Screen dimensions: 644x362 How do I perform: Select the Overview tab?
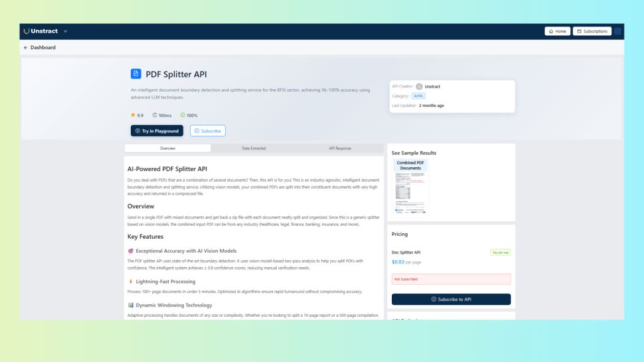click(x=167, y=148)
